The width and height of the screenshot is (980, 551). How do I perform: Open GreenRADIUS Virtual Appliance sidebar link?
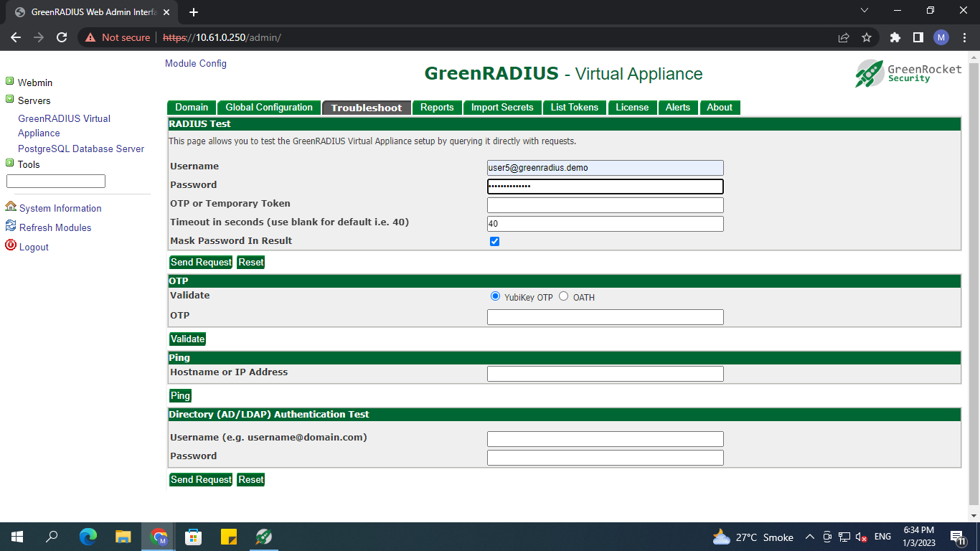coord(65,126)
